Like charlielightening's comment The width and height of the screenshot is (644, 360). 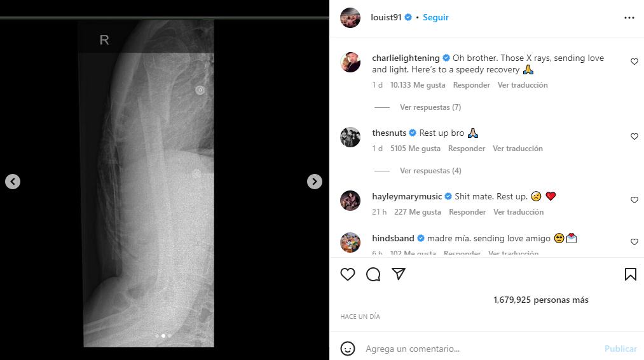tap(634, 62)
